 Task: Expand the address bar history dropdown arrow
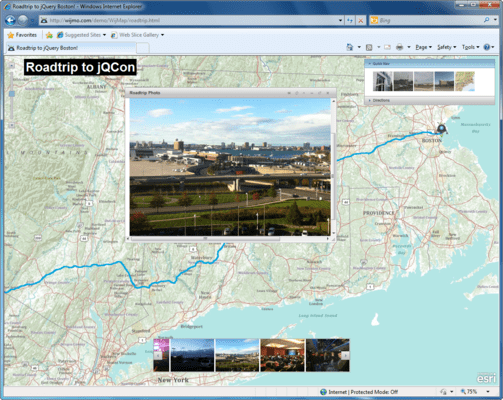click(x=340, y=20)
